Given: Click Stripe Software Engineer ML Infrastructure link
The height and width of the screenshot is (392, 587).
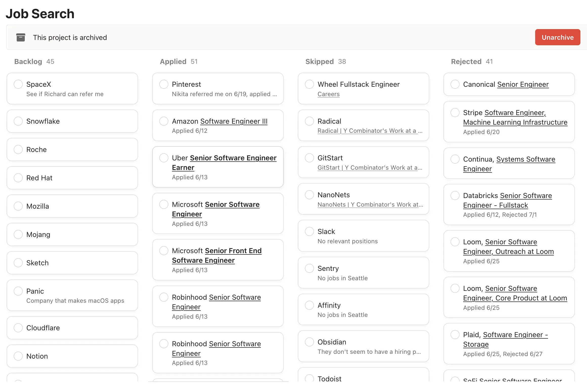Looking at the screenshot, I should (x=515, y=117).
